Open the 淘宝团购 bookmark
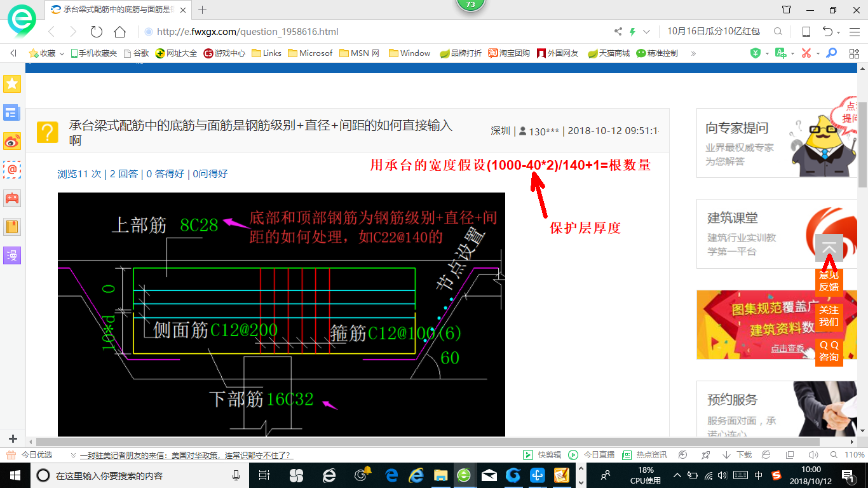 tap(509, 53)
